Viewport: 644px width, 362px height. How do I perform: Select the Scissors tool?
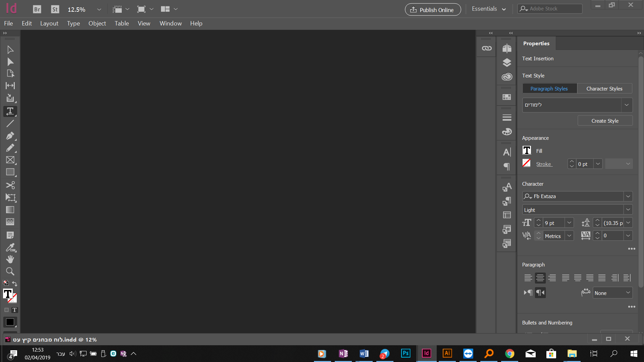coord(10,185)
